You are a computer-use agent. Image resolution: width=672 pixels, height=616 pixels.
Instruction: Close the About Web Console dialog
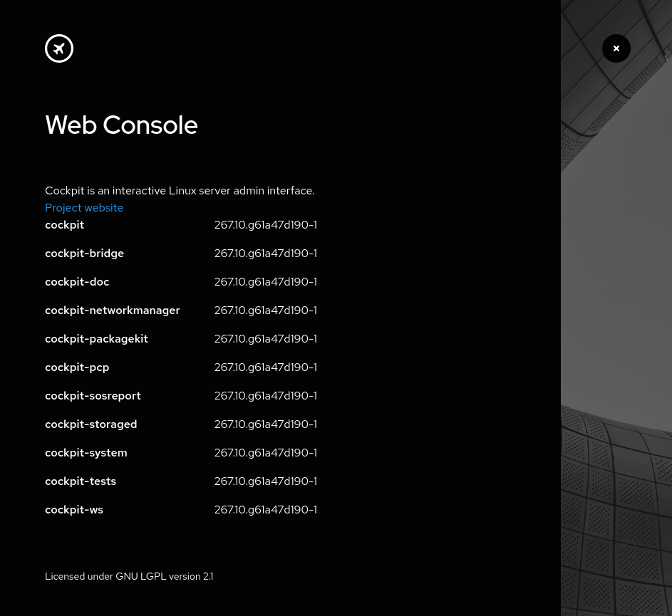tap(616, 48)
